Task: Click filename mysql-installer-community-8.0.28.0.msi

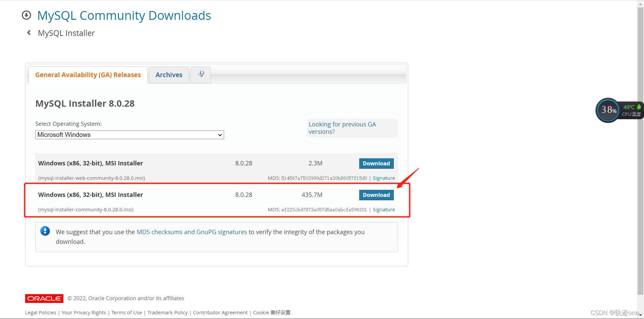Action: [x=86, y=210]
